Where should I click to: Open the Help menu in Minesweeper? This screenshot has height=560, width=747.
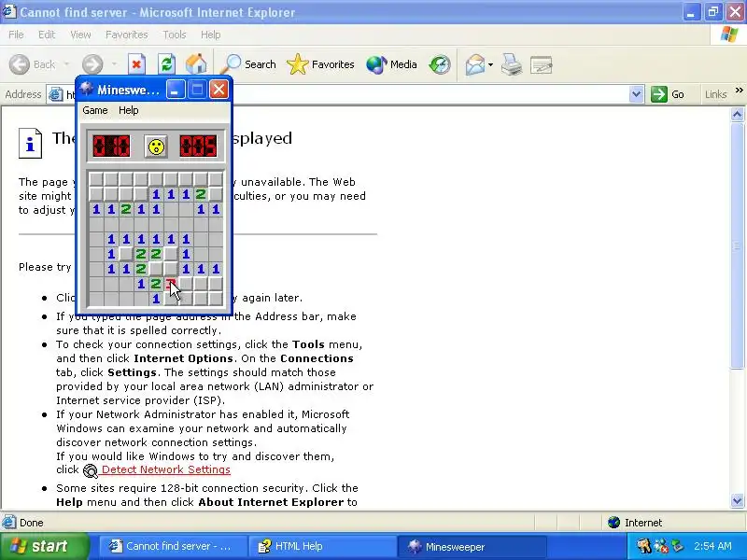(x=128, y=110)
